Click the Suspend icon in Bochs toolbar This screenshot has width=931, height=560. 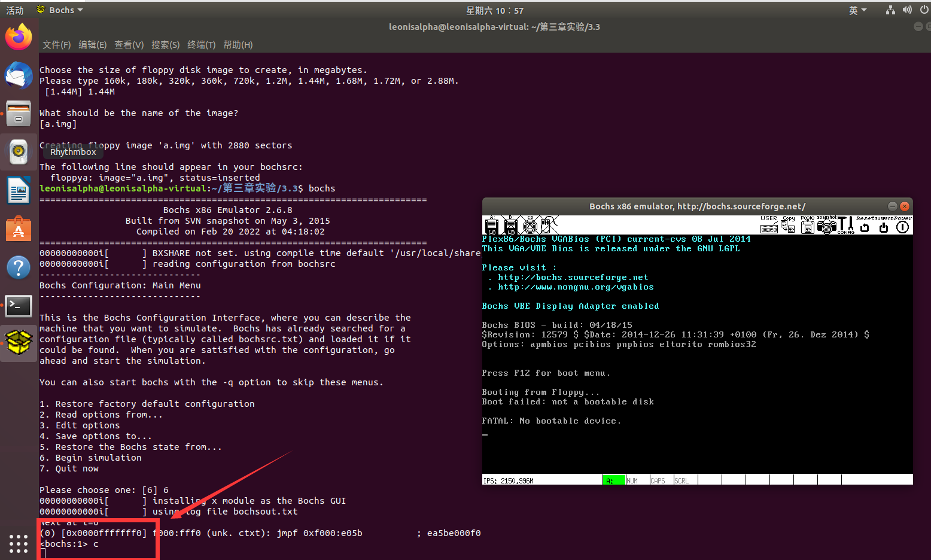pos(884,225)
